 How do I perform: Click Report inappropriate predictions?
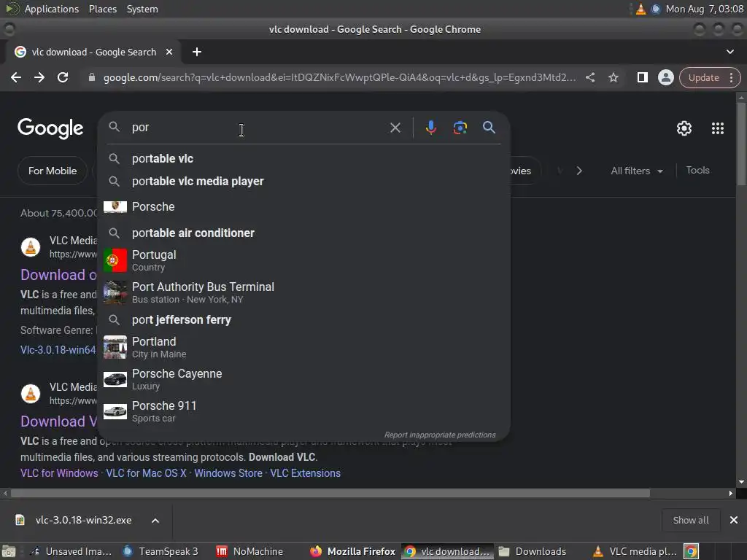pyautogui.click(x=440, y=435)
